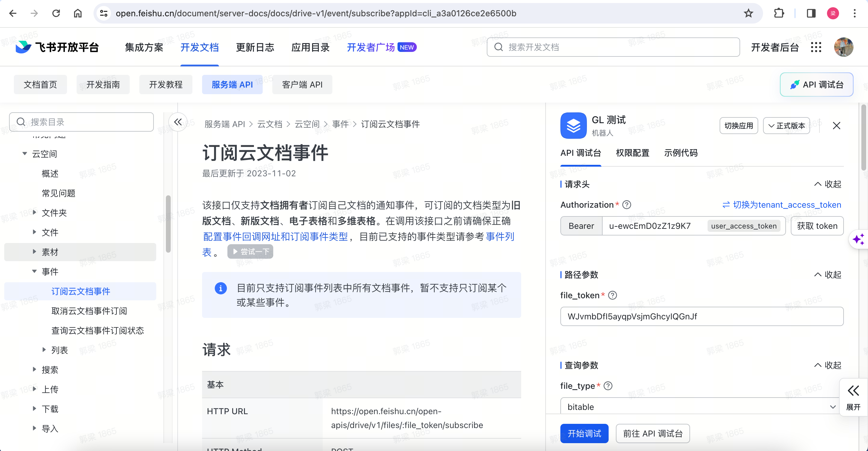Open 集成方案 in top navigation
The height and width of the screenshot is (451, 868).
tap(144, 47)
